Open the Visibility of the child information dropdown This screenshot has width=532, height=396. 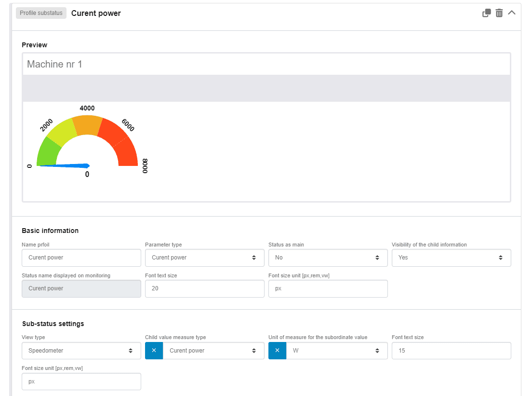pyautogui.click(x=451, y=258)
